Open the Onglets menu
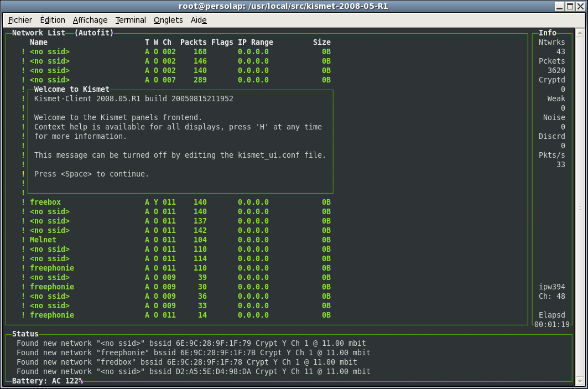 168,20
